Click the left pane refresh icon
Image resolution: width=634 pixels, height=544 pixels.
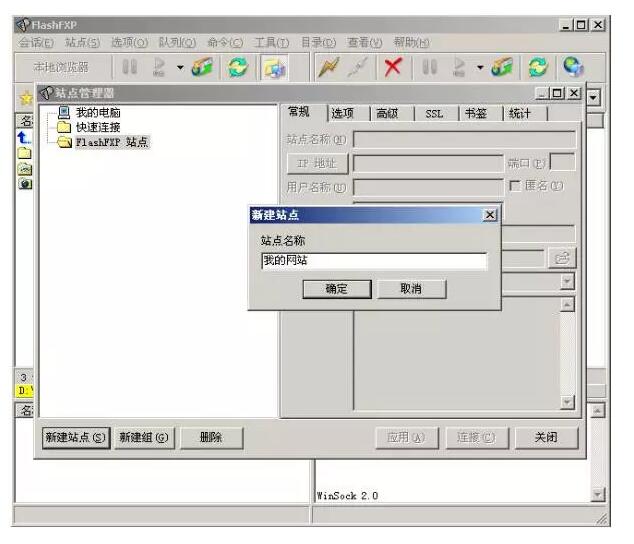(238, 68)
